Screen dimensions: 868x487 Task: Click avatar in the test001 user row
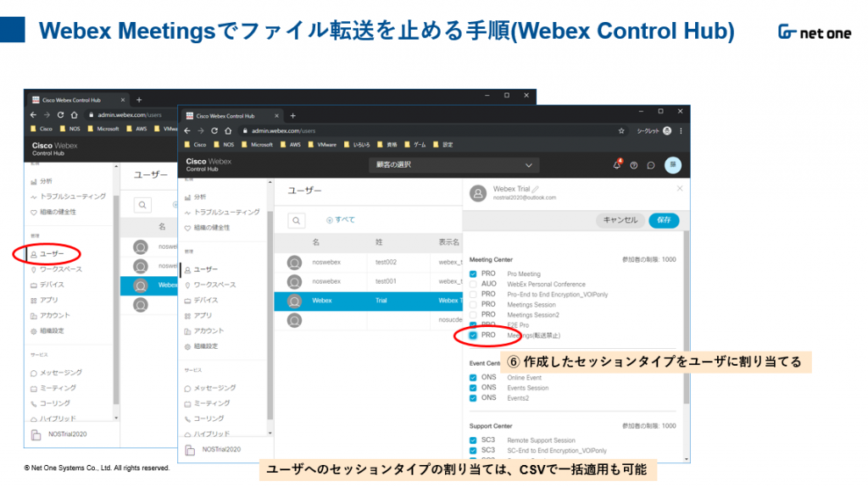(294, 282)
